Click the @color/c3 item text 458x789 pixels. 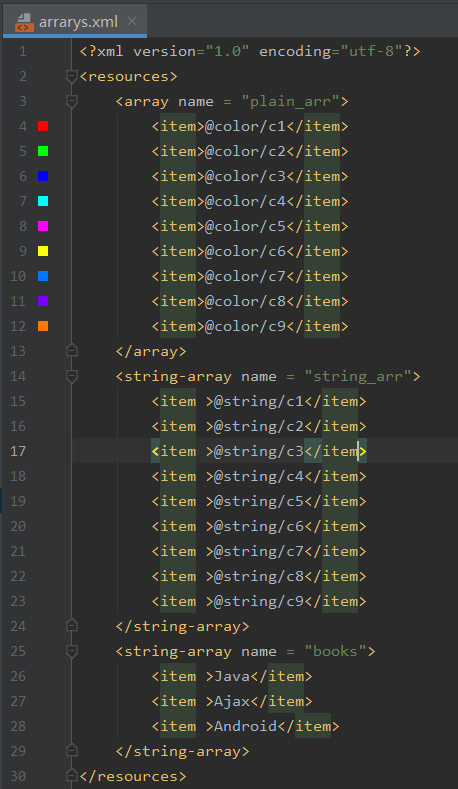(246, 176)
